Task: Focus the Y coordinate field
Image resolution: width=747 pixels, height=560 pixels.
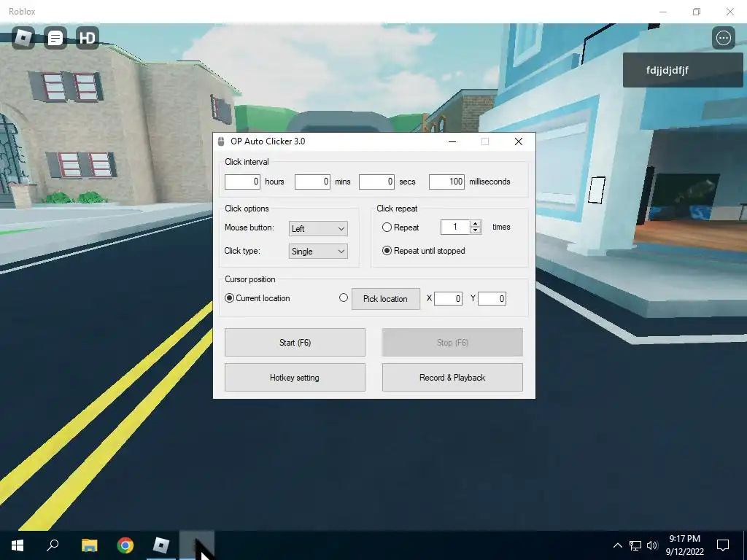Action: [492, 298]
